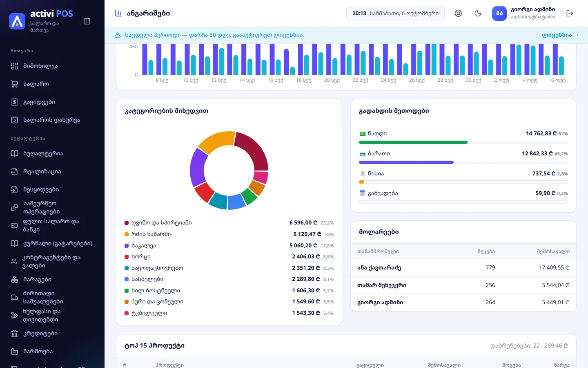The width and height of the screenshot is (588, 368).
Task: Toggle dark mode with moon icon
Action: coord(478,13)
